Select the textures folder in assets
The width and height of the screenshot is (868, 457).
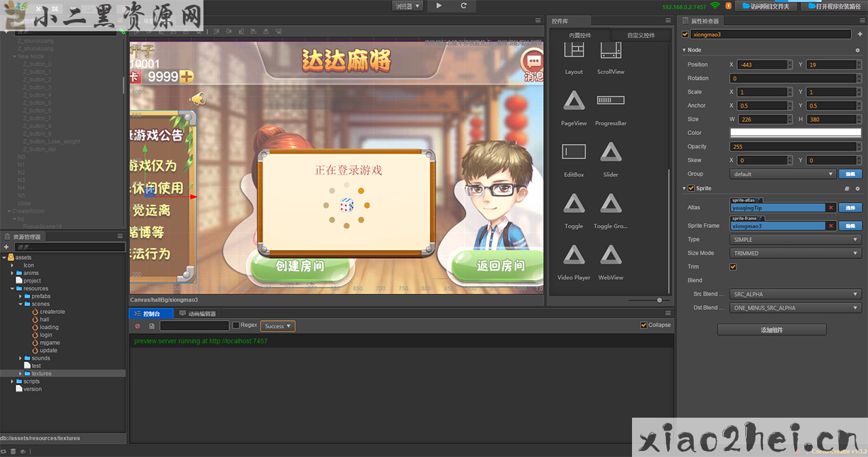click(x=41, y=374)
